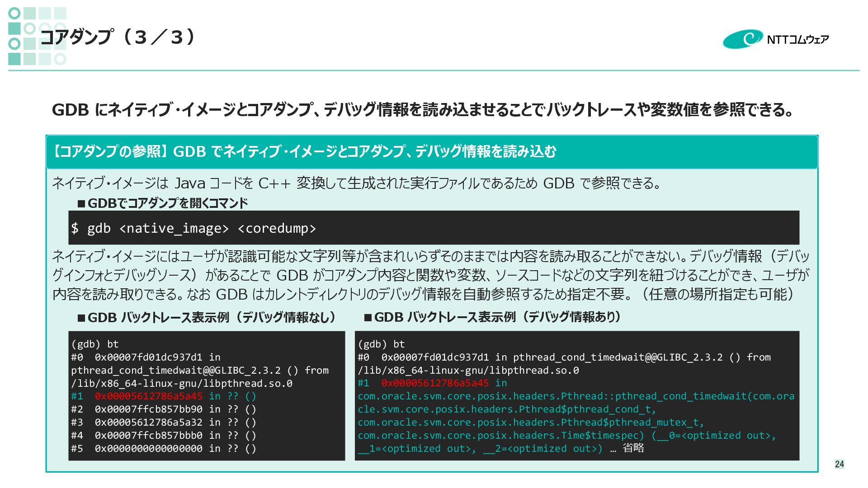Click the 省略 text in right code block
Screen dimensions: 868x488
[633, 448]
